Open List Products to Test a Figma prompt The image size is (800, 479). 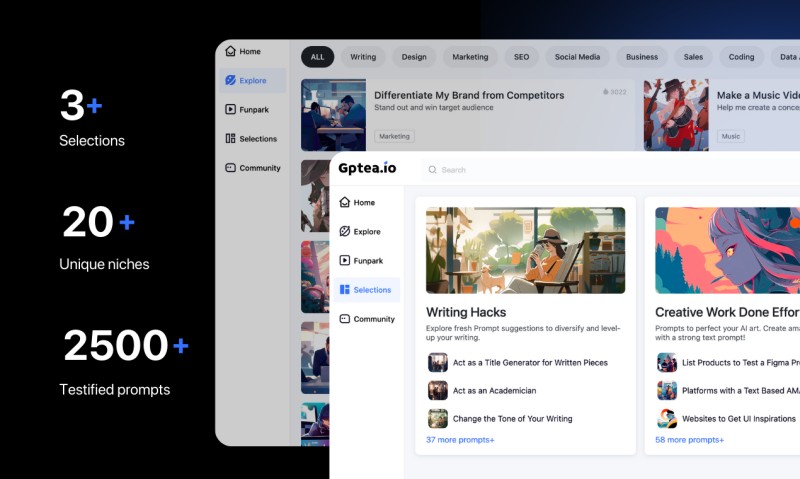(740, 362)
